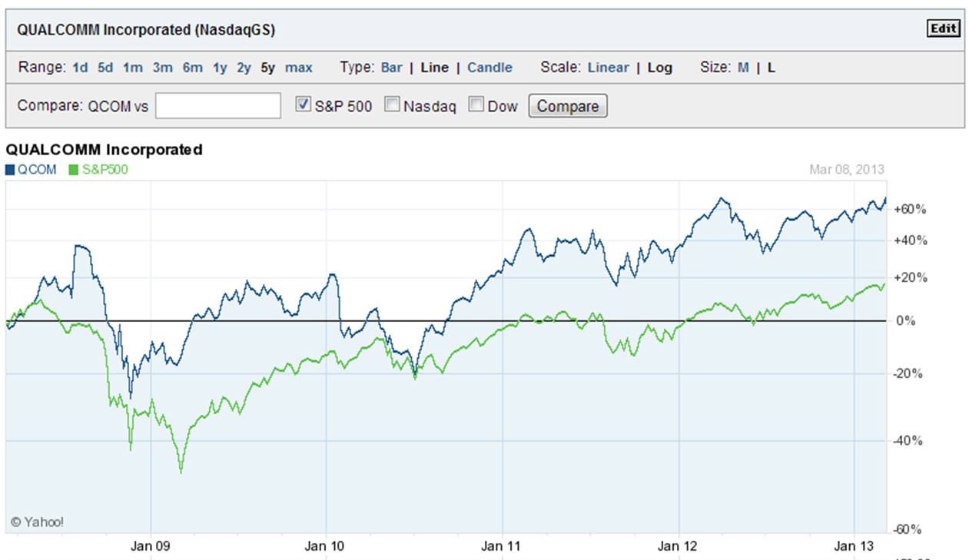Click the QCOM legend label

click(x=37, y=170)
